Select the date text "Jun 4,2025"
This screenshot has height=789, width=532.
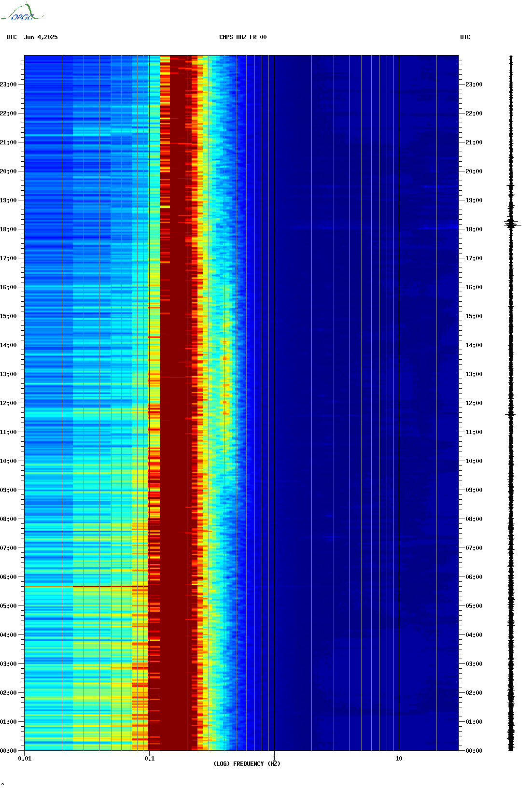pos(41,37)
